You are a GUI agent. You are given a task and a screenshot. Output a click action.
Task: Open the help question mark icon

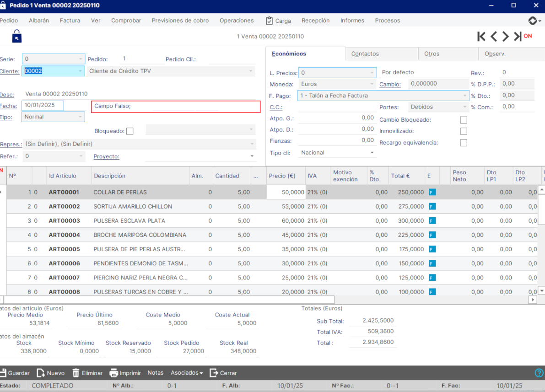539,373
